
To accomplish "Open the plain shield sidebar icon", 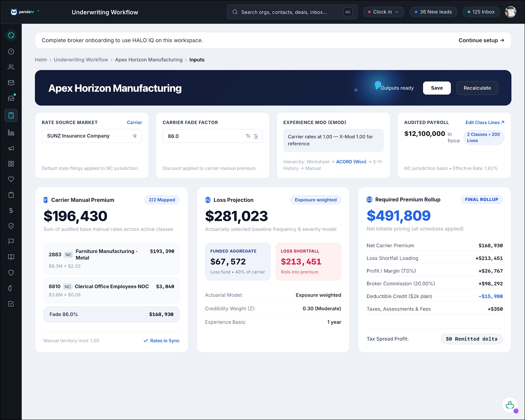I will 11,273.
